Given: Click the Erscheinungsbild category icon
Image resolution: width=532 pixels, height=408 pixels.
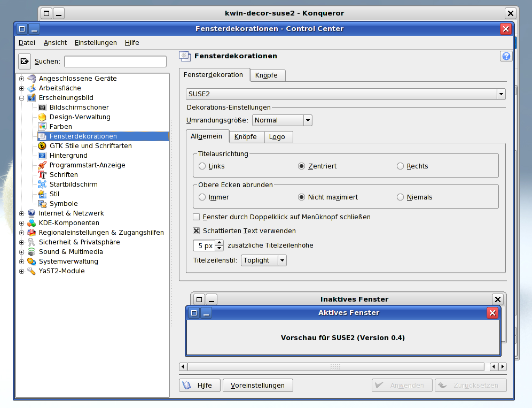Looking at the screenshot, I should (x=32, y=98).
